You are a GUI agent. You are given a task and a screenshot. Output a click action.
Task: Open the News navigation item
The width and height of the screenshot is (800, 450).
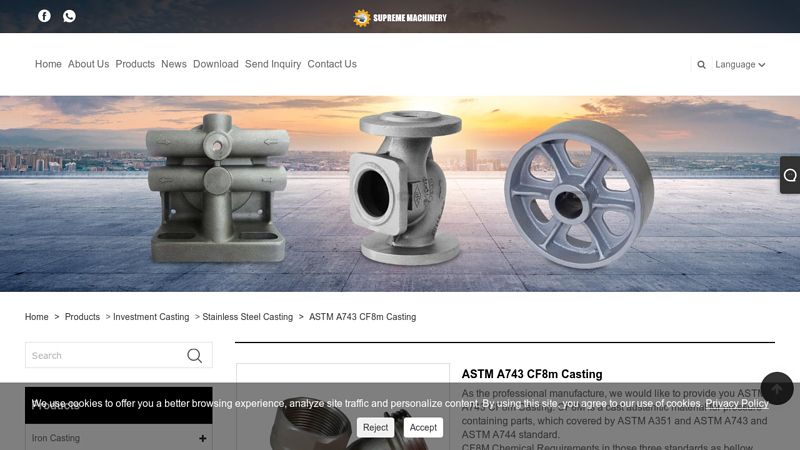[x=174, y=64]
